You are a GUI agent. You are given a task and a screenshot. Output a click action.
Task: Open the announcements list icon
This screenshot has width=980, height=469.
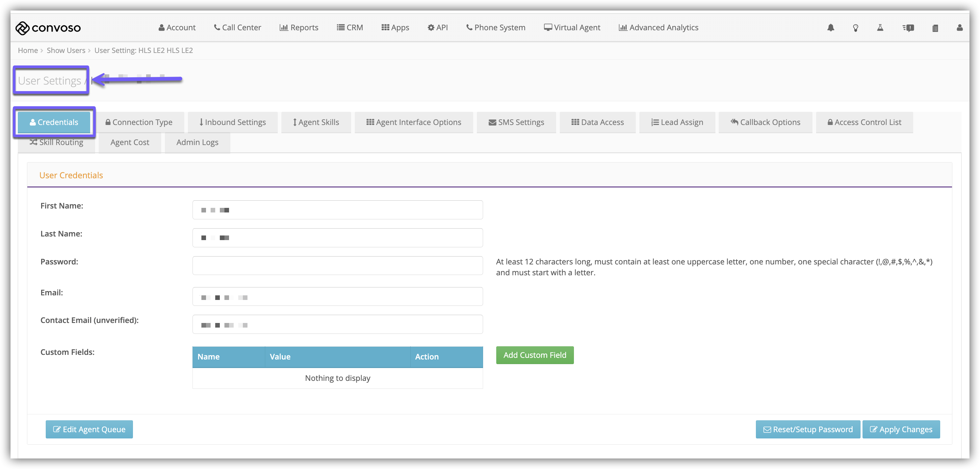pyautogui.click(x=908, y=28)
